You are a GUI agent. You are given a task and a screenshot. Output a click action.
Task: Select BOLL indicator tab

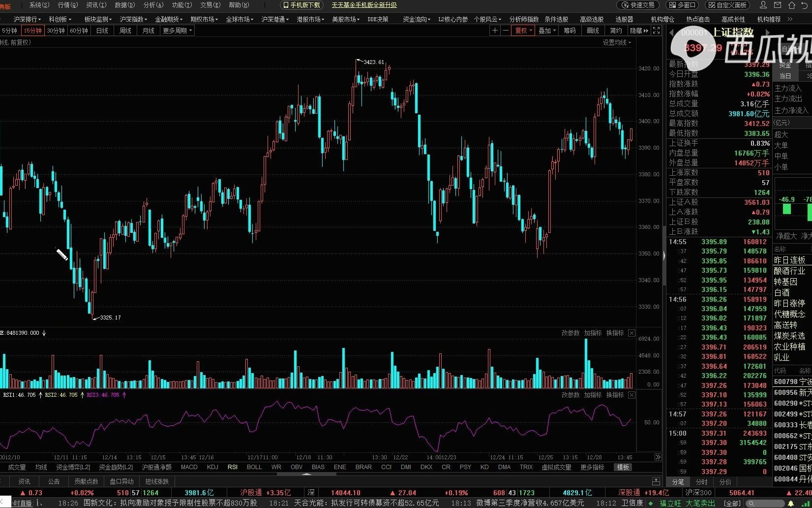[x=254, y=467]
